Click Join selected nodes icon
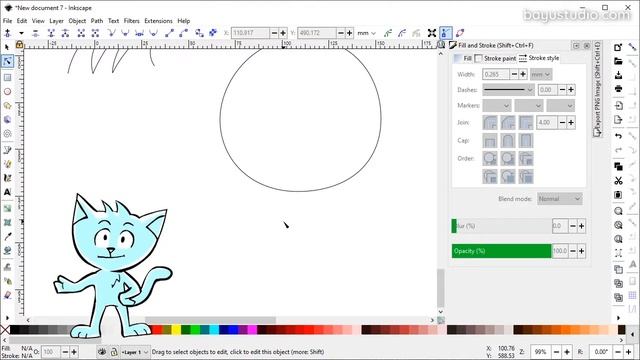 coord(51,33)
